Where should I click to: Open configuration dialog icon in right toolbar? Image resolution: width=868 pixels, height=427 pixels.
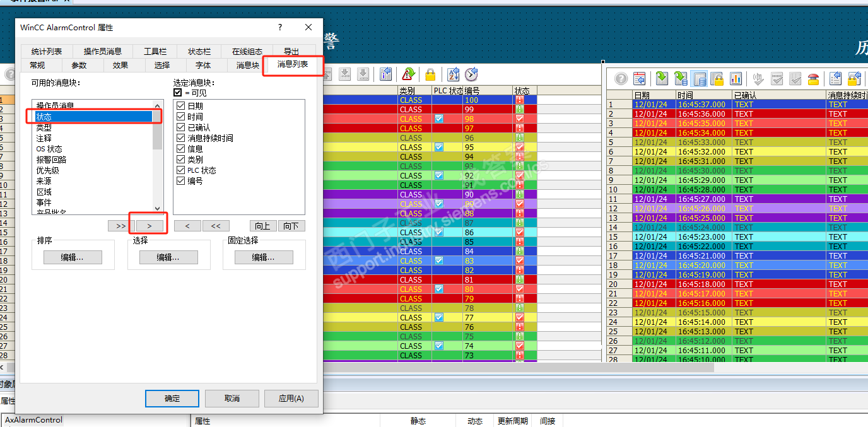pos(640,79)
